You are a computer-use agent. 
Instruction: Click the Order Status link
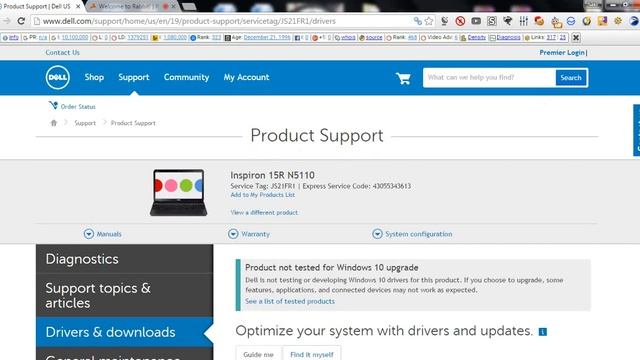click(78, 107)
